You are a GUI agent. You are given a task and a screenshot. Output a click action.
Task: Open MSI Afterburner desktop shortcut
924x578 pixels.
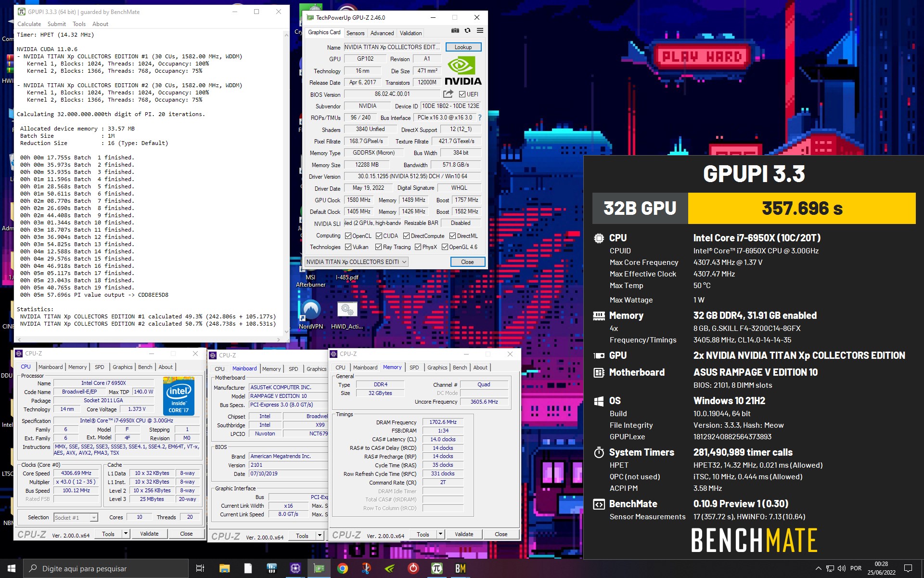pyautogui.click(x=310, y=281)
